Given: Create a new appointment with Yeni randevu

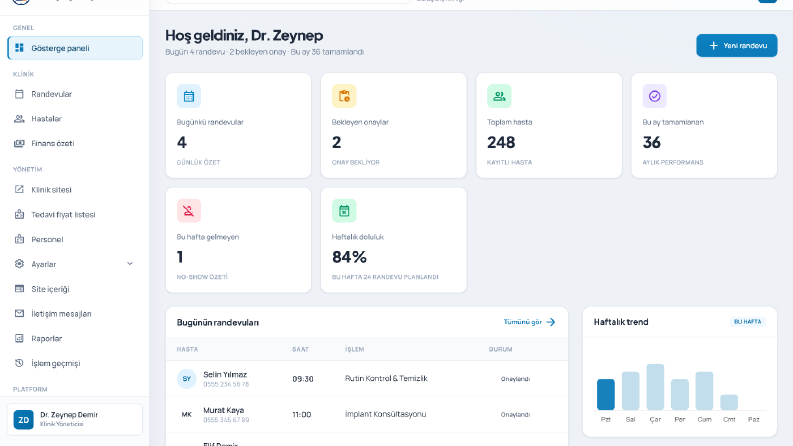Looking at the screenshot, I should click(736, 46).
